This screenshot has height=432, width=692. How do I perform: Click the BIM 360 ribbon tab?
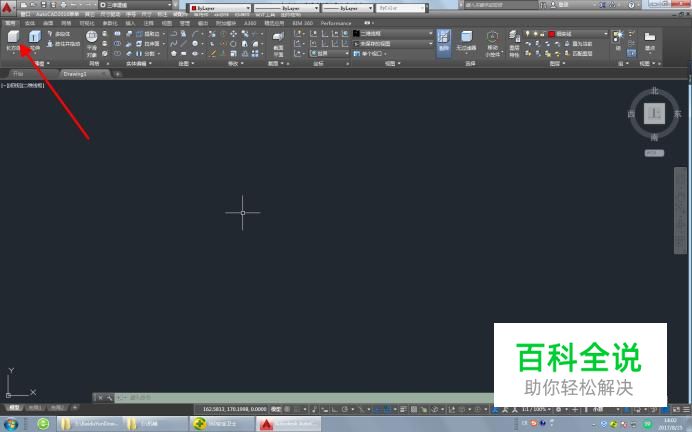pos(303,23)
